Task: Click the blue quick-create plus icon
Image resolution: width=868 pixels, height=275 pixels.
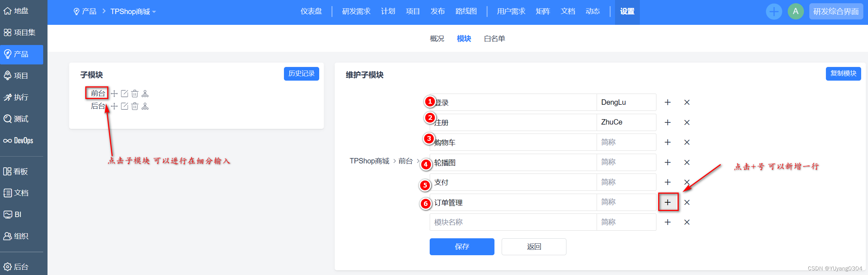Action: point(774,12)
